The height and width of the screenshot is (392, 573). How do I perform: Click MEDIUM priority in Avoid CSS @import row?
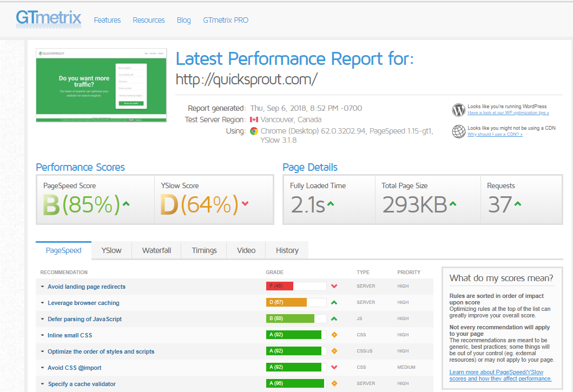[x=406, y=367]
